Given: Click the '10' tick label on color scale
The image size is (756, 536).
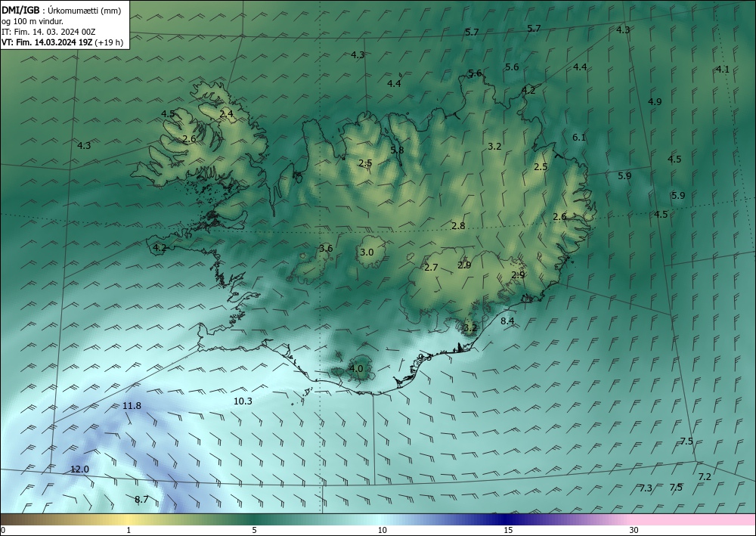Looking at the screenshot, I should coord(382,531).
